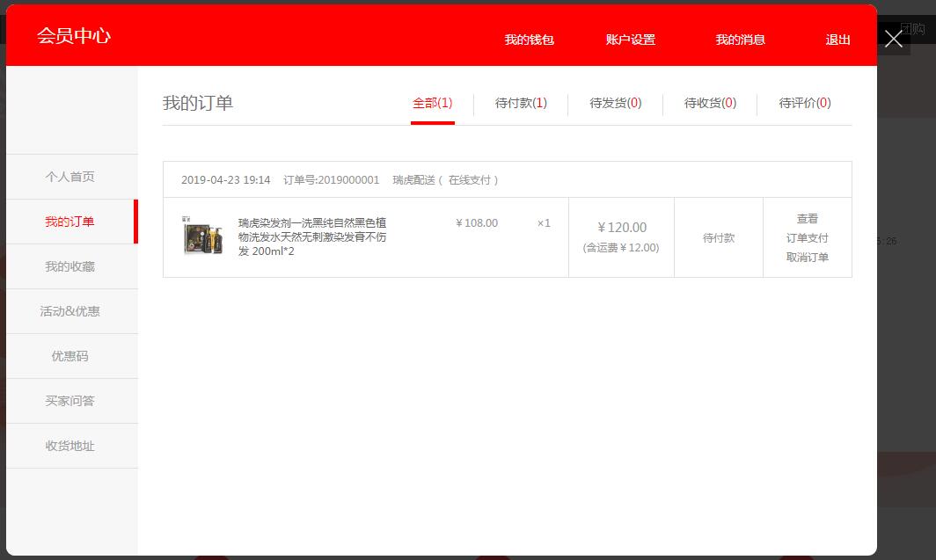
Task: Open 我的钱包 in the header
Action: (529, 40)
